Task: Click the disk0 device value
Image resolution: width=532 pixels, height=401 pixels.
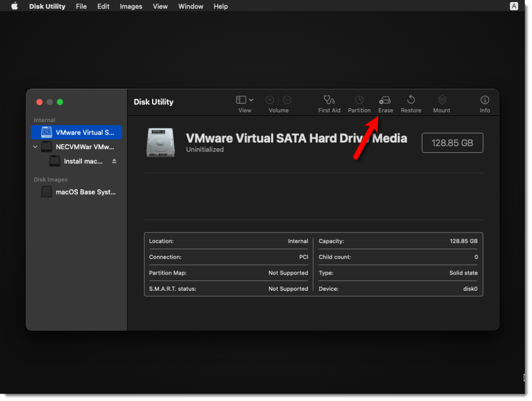Action: [x=470, y=289]
